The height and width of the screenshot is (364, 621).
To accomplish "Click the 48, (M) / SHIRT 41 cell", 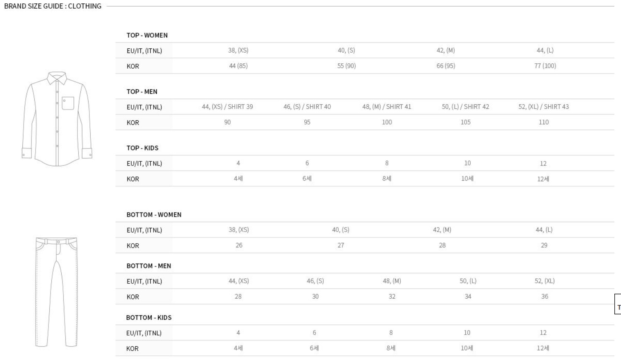I will click(387, 107).
